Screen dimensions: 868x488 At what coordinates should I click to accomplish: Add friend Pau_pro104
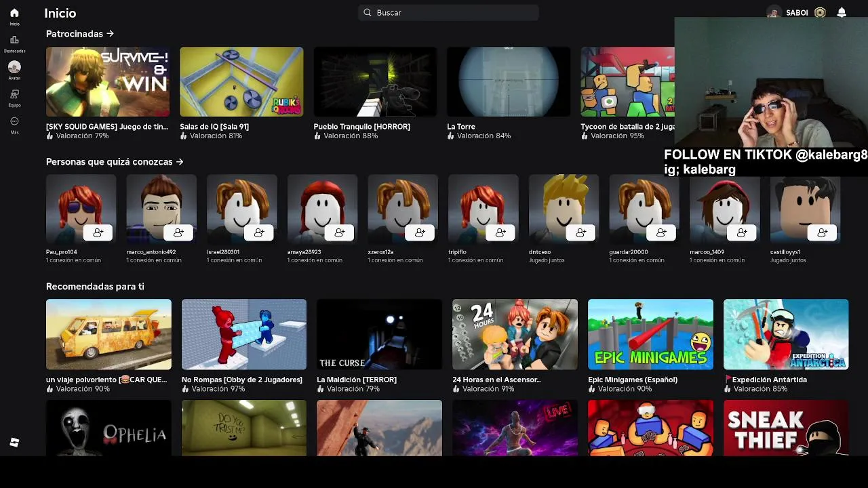(x=98, y=232)
